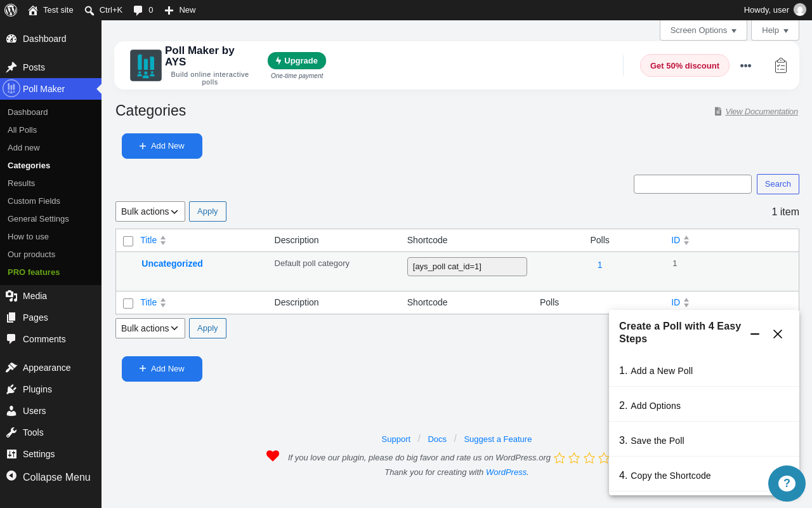Open the three-dots more options menu
The image size is (812, 508).
pyautogui.click(x=745, y=65)
